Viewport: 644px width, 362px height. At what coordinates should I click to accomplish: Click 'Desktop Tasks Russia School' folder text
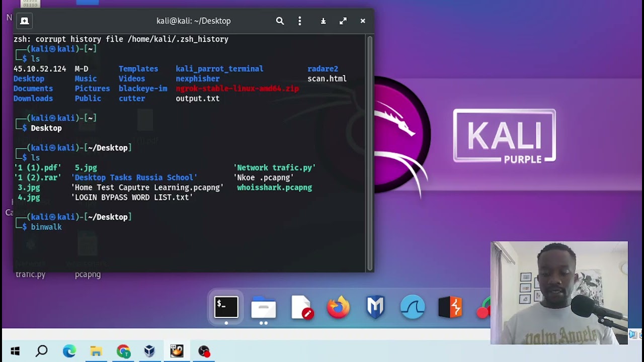tap(134, 177)
